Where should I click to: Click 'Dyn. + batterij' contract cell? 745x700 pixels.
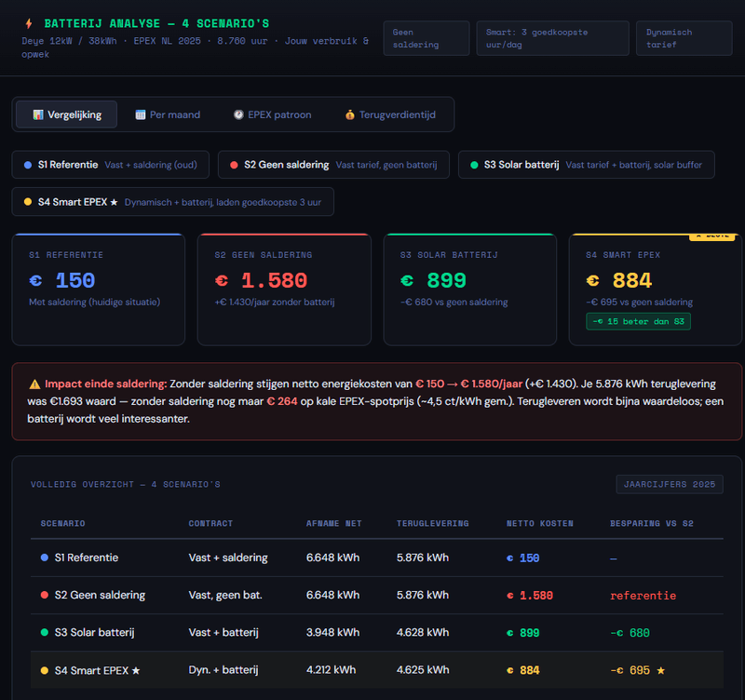[x=223, y=670]
